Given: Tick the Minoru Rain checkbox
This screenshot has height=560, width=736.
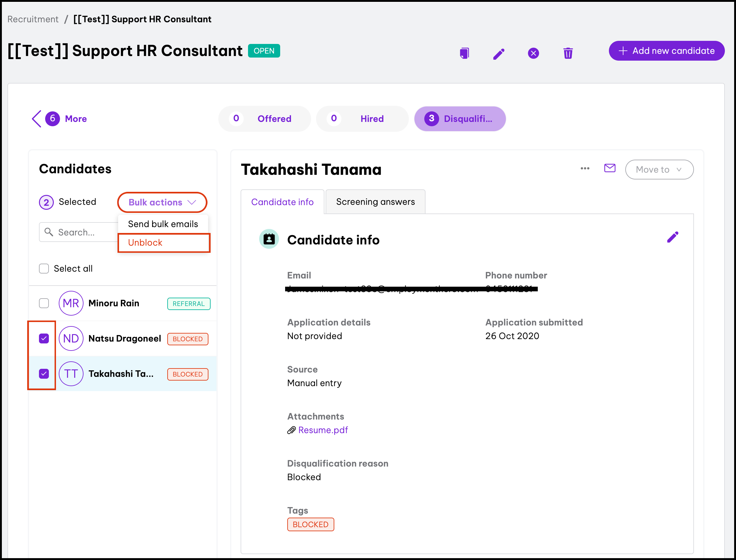Looking at the screenshot, I should (44, 303).
